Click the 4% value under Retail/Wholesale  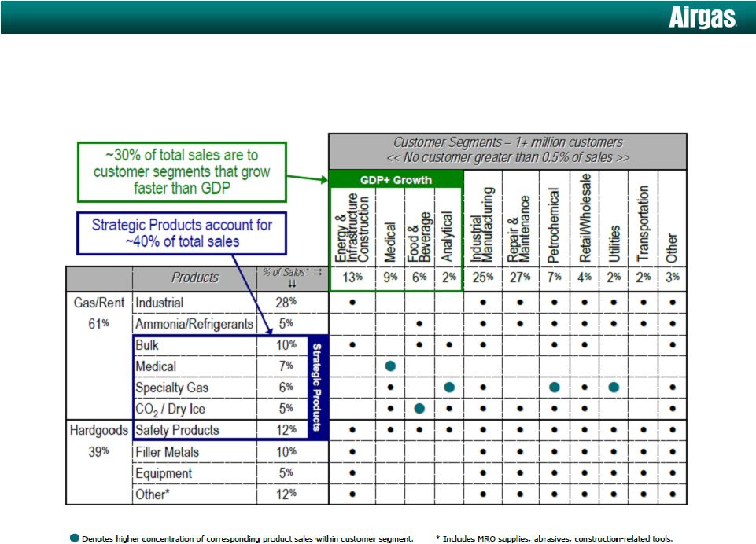585,278
